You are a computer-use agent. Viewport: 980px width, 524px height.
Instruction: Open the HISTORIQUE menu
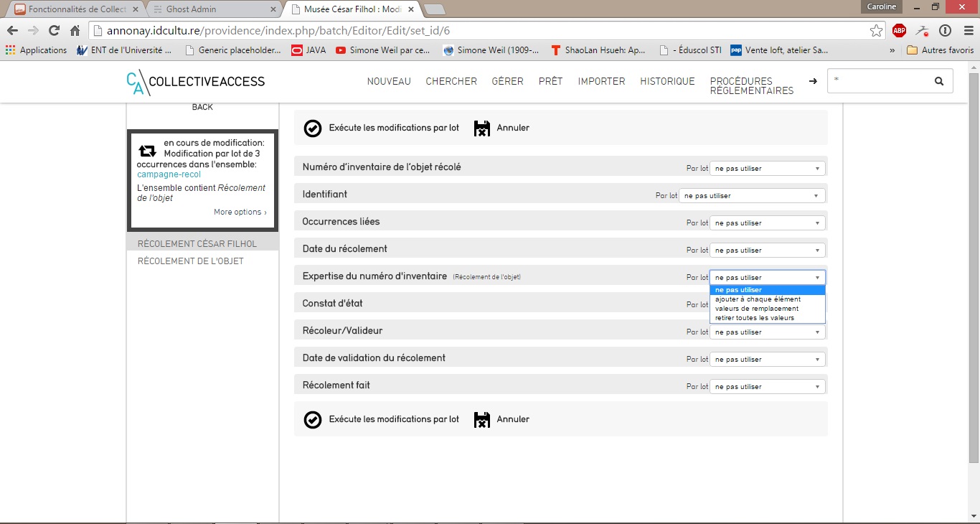pos(667,82)
